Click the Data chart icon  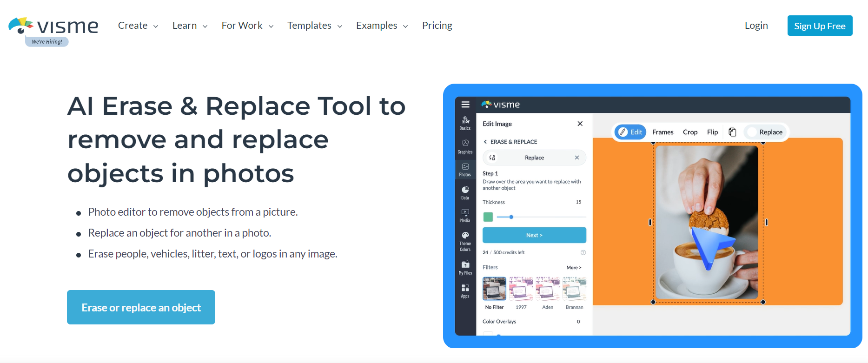click(465, 192)
